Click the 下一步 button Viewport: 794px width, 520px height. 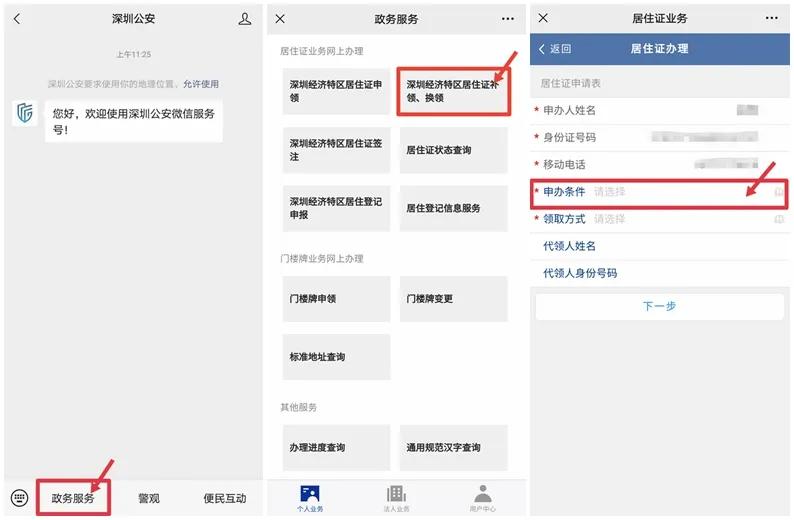coord(660,306)
